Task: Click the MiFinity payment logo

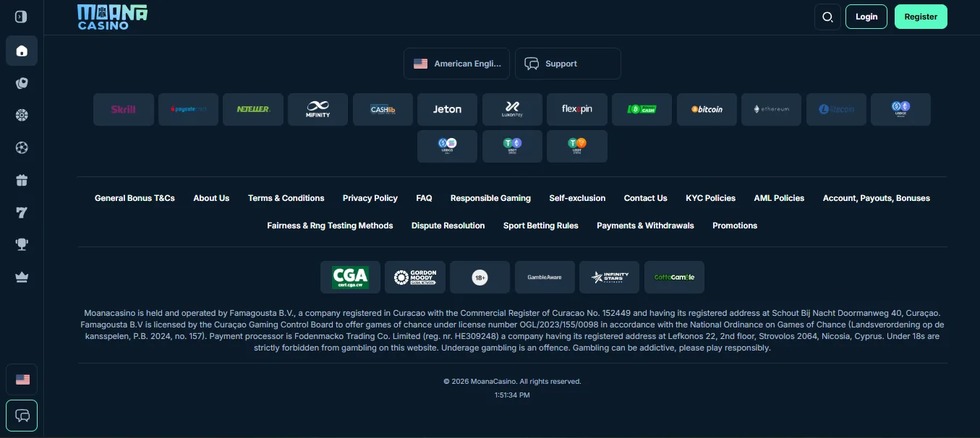Action: 318,109
